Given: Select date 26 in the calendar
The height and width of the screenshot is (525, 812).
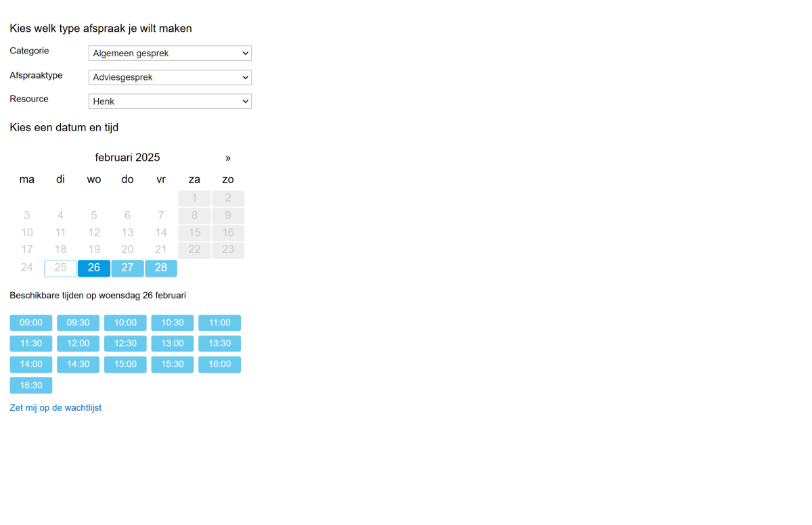Looking at the screenshot, I should (x=94, y=268).
